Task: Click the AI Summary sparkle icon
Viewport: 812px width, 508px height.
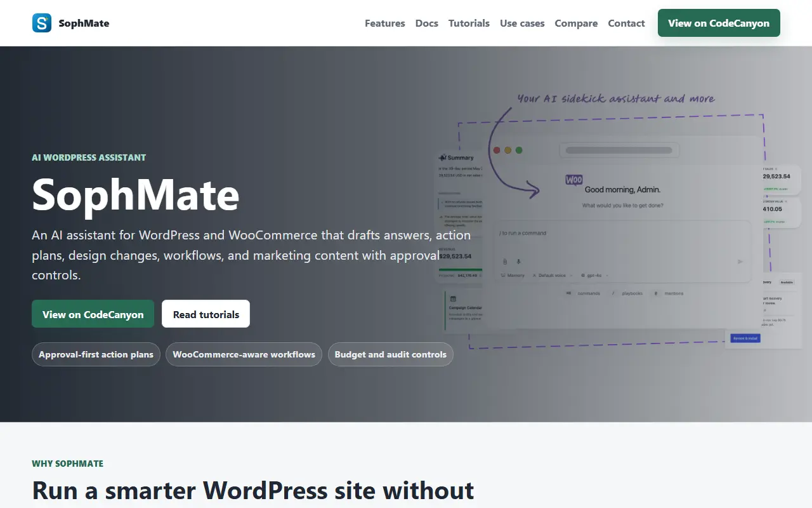Action: (x=442, y=157)
